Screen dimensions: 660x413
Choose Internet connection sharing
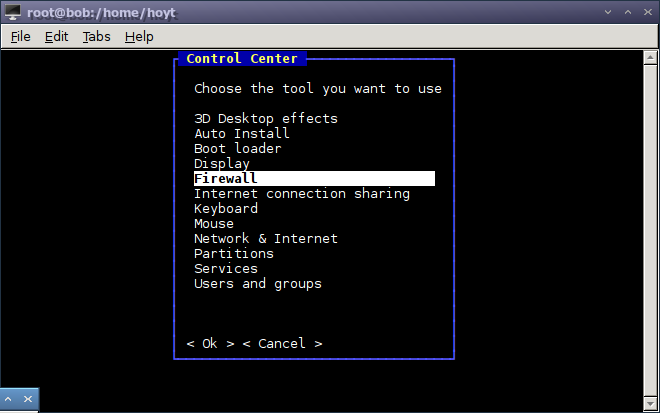coord(302,193)
